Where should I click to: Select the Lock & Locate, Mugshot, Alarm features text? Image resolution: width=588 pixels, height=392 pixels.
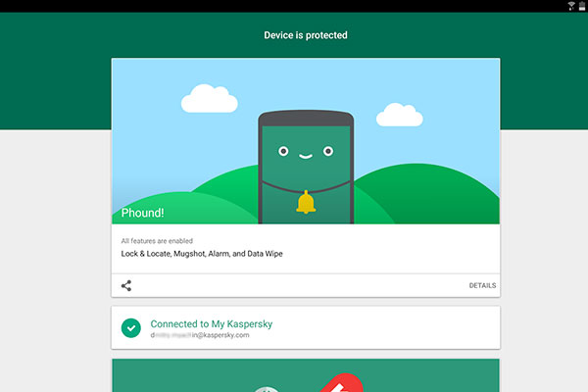click(202, 254)
